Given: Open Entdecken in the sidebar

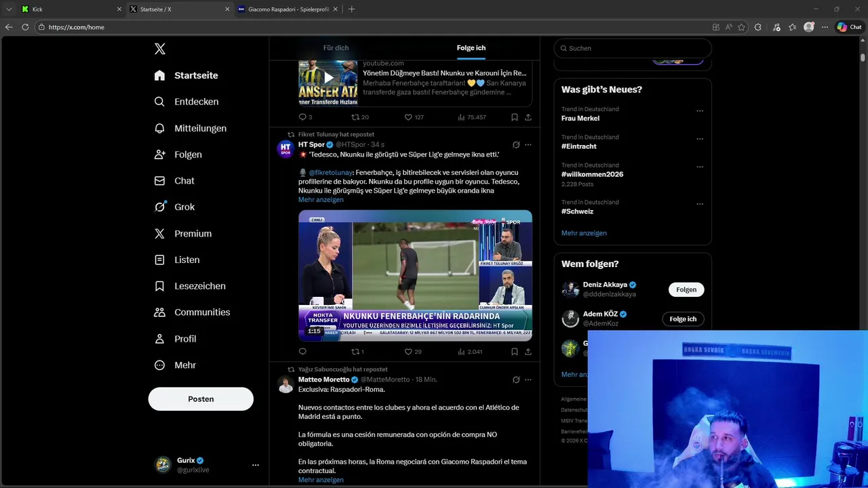Looking at the screenshot, I should pyautogui.click(x=186, y=102).
